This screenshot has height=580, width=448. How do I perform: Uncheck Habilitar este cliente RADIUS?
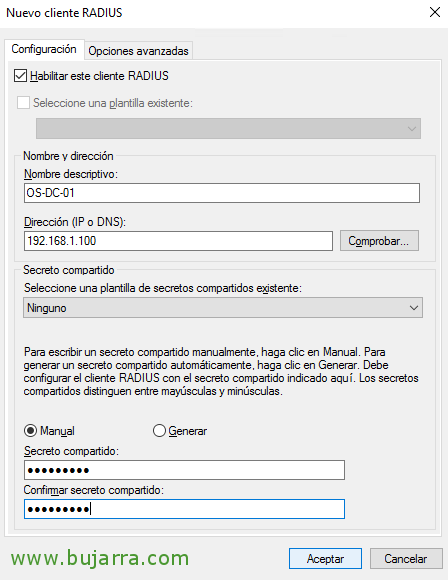[20, 76]
